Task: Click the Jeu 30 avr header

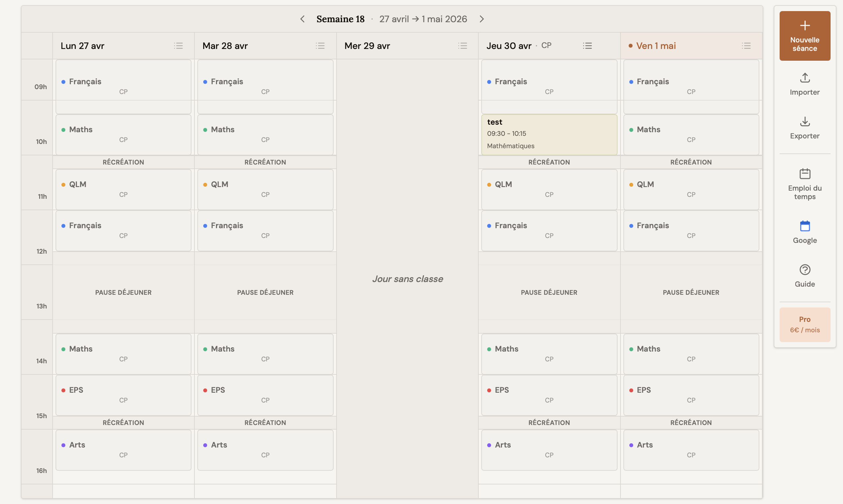Action: tap(508, 46)
